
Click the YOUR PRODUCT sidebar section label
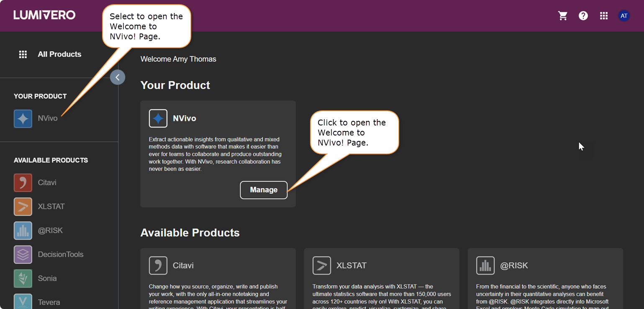(x=40, y=96)
